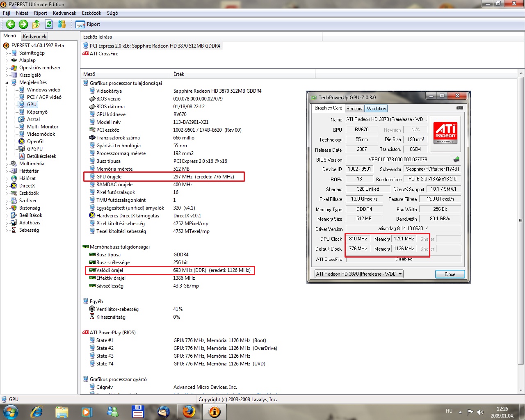This screenshot has width=525, height=420.
Task: Click the folder Up level toolbar icon
Action: point(36,24)
